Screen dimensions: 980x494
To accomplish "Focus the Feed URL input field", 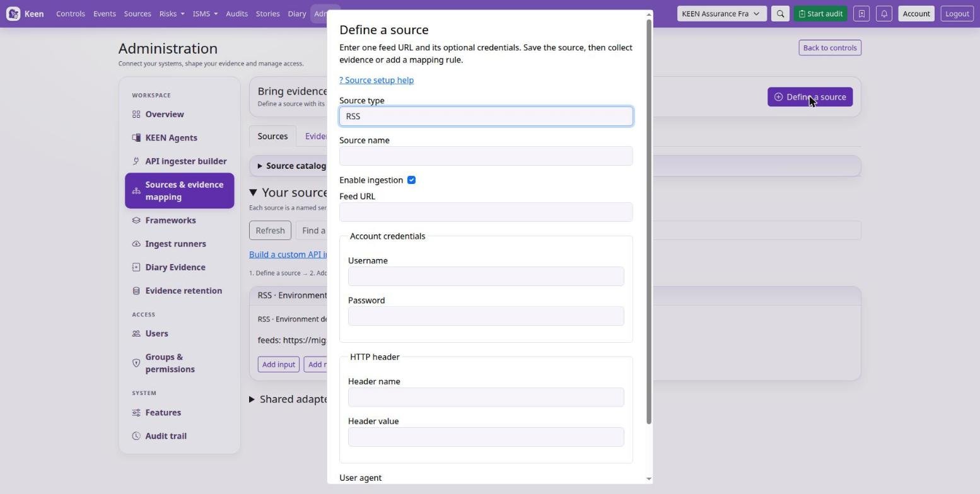I will click(x=486, y=212).
